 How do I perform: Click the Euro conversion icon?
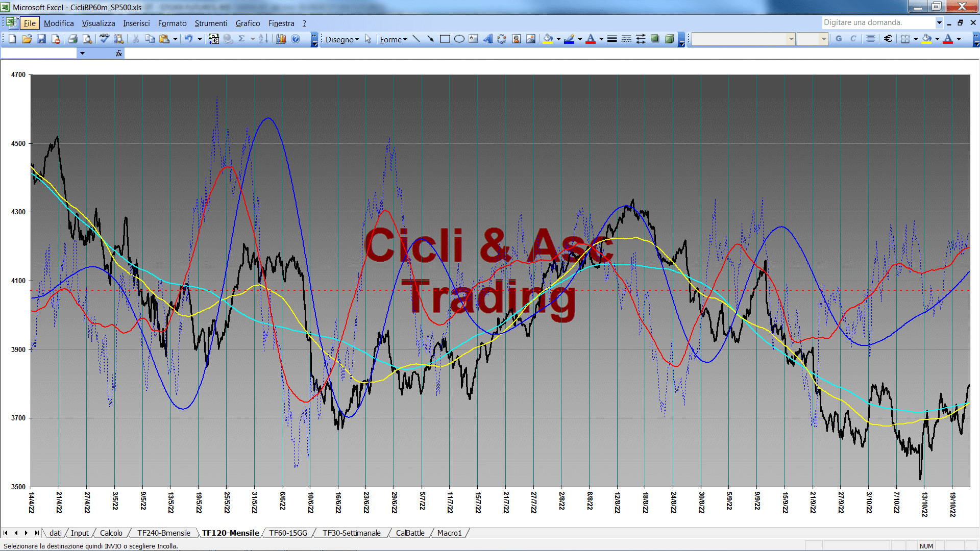213,39
